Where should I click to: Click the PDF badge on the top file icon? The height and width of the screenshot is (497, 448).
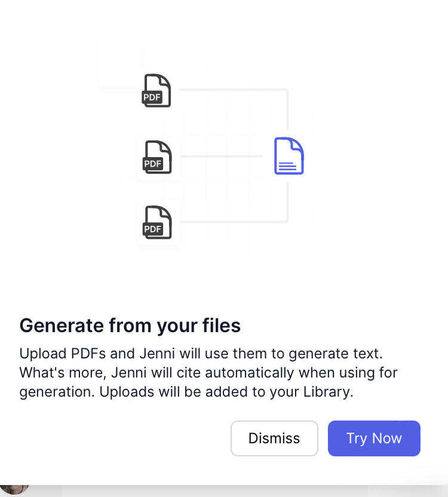point(152,97)
